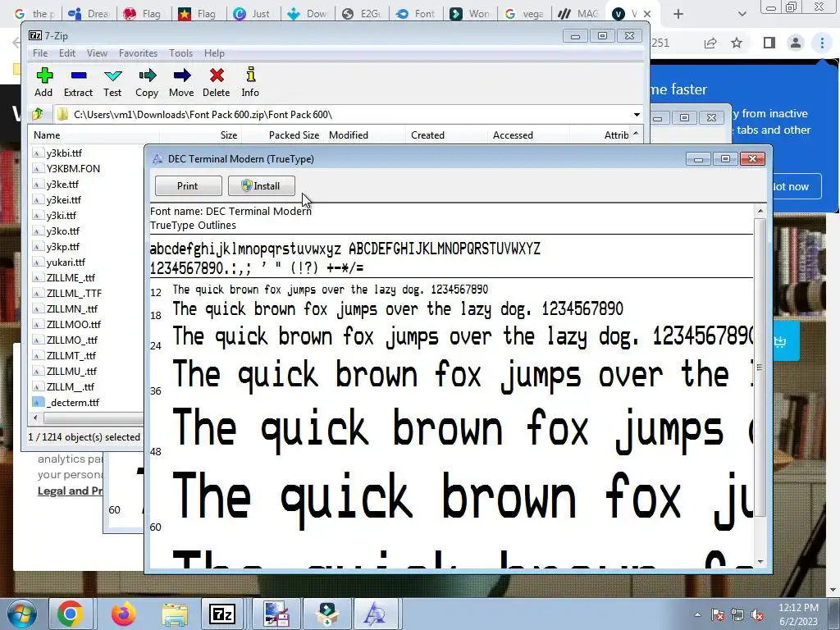The width and height of the screenshot is (840, 630).
Task: Bookmark this page with the star icon
Action: (737, 43)
